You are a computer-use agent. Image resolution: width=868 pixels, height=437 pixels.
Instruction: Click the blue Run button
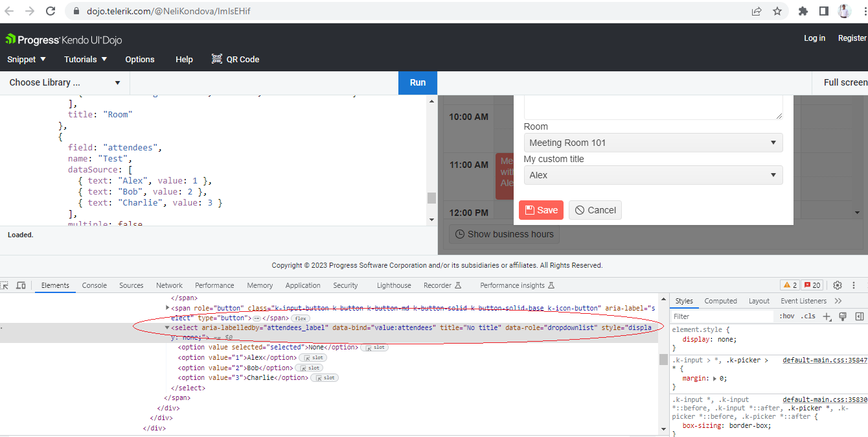(x=418, y=82)
